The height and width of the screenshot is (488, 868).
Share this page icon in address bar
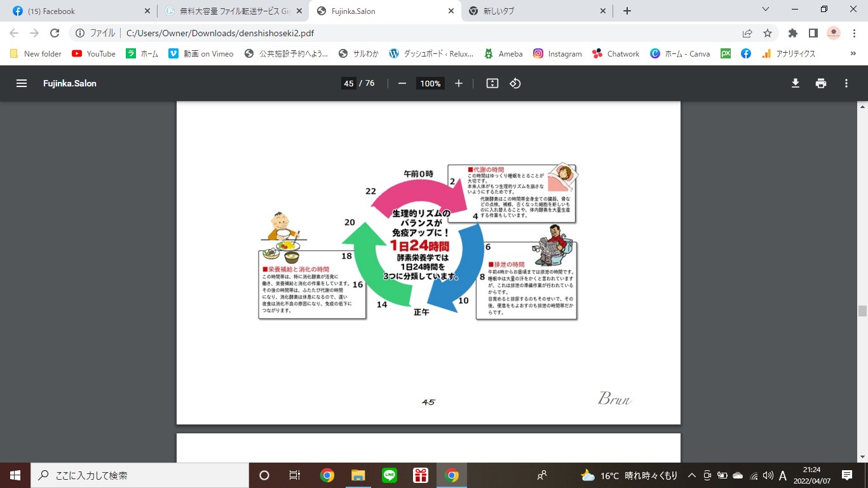pos(747,33)
